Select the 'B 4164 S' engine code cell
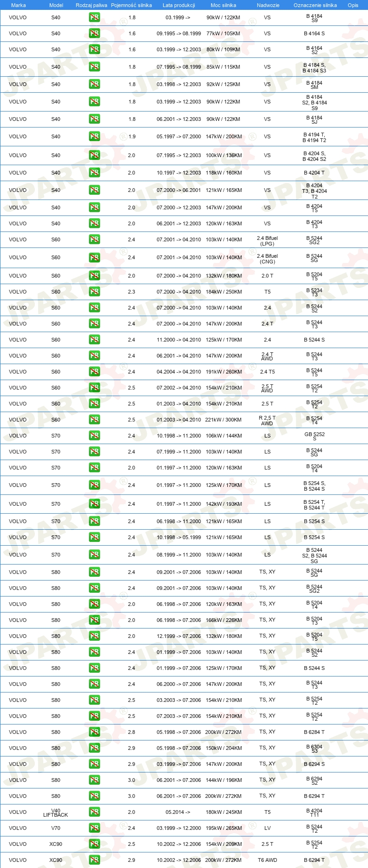Viewport: 368px width, 868px height. [x=314, y=33]
